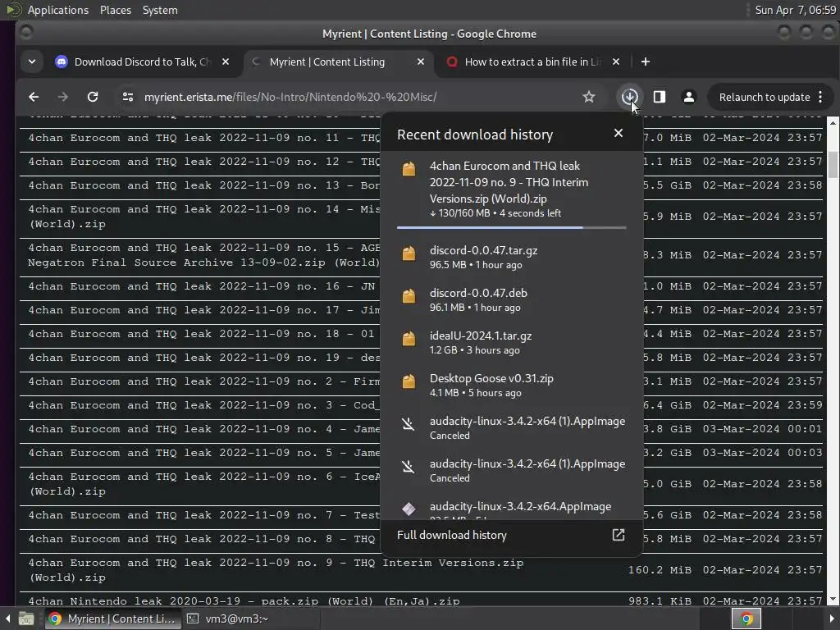Viewport: 840px width, 630px height.
Task: Click the discord-0.0.47.tar.gz file icon
Action: coord(409,253)
